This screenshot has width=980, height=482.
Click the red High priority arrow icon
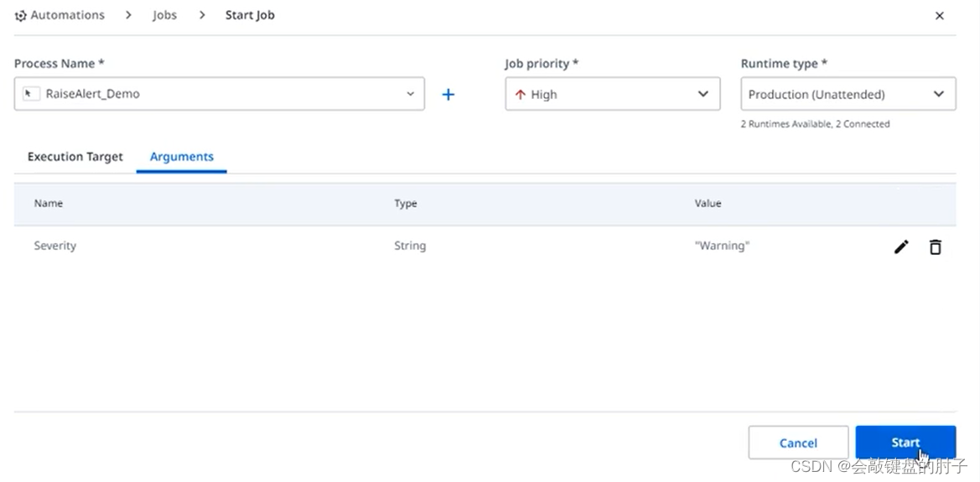[520, 95]
